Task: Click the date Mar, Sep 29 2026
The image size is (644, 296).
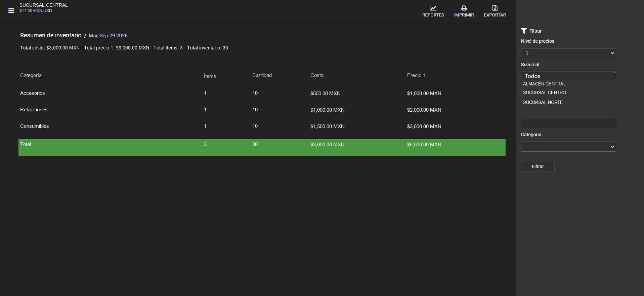Action: pos(108,36)
